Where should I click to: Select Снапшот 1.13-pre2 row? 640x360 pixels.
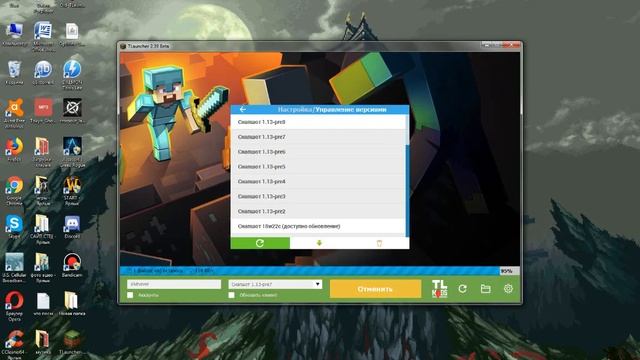(x=318, y=211)
